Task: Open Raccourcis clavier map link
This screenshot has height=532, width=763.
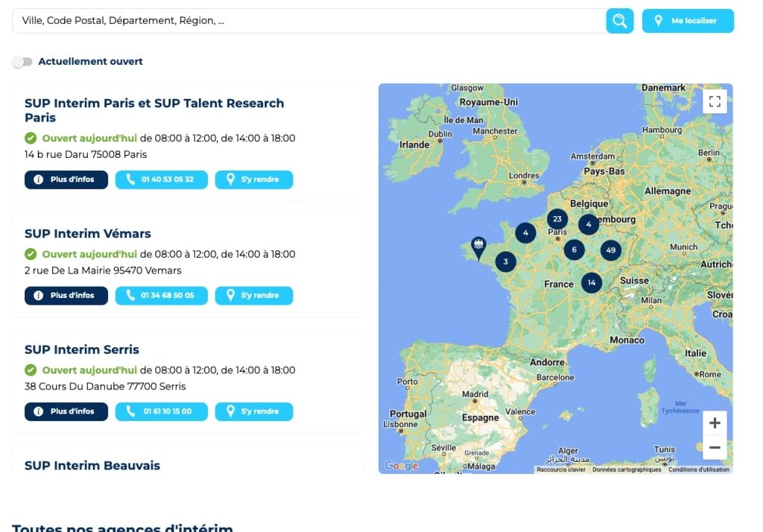Action: tap(561, 469)
